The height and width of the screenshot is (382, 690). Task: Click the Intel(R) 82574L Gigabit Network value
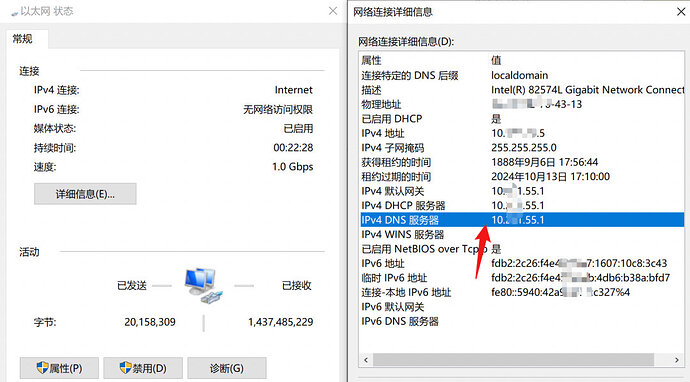(587, 90)
